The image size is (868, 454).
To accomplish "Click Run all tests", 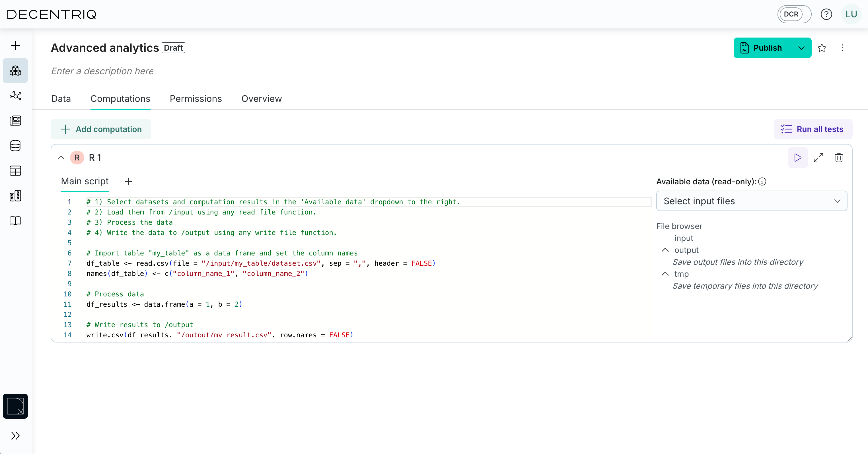I will pos(813,129).
